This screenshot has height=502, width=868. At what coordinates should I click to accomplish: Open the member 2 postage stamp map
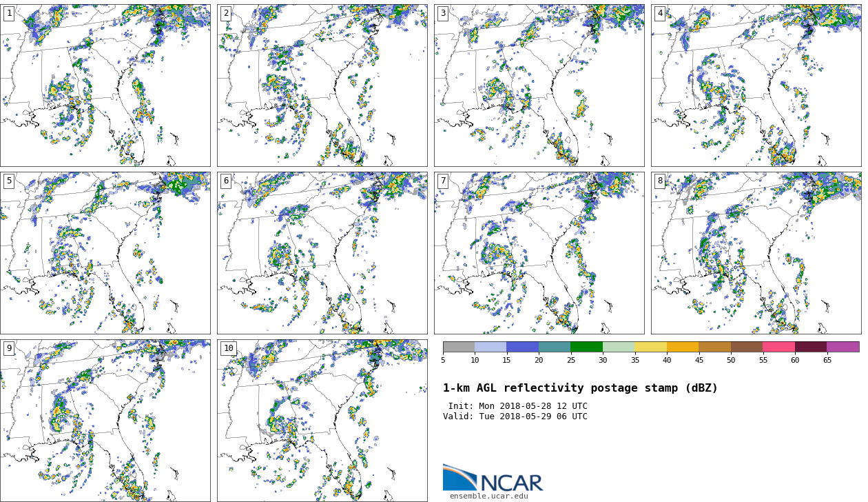[x=322, y=86]
